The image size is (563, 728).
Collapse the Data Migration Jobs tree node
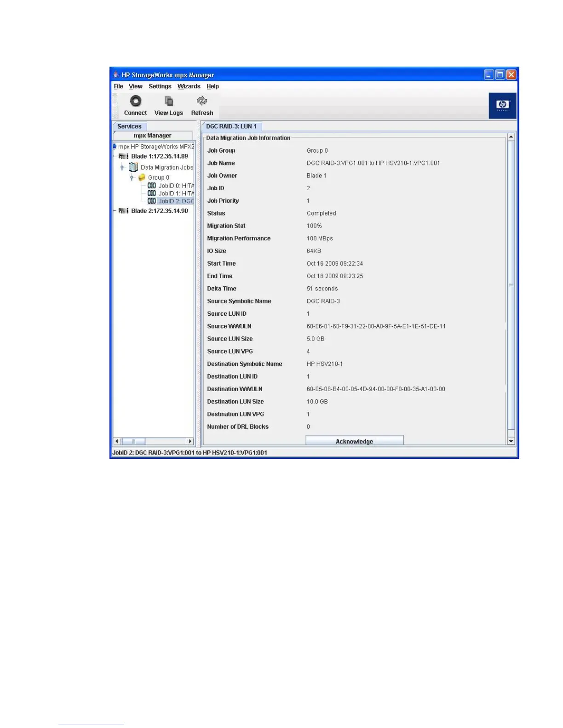[122, 167]
